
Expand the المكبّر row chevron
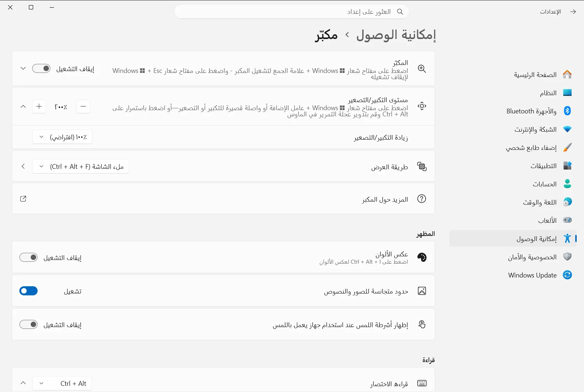tap(23, 69)
